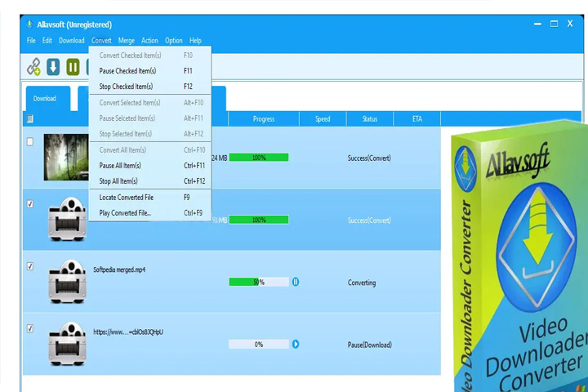This screenshot has height=392, width=588.
Task: Click the blue download arrow toolbar icon
Action: (53, 67)
